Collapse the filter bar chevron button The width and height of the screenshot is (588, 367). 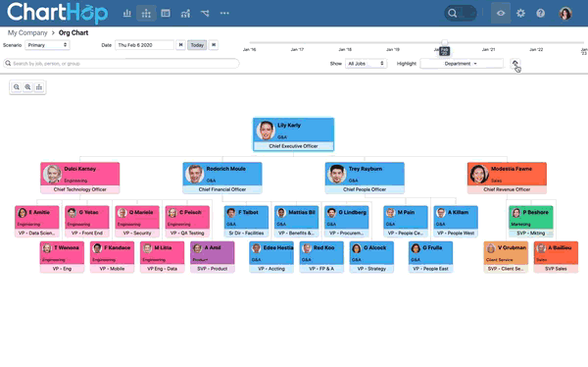pyautogui.click(x=514, y=63)
